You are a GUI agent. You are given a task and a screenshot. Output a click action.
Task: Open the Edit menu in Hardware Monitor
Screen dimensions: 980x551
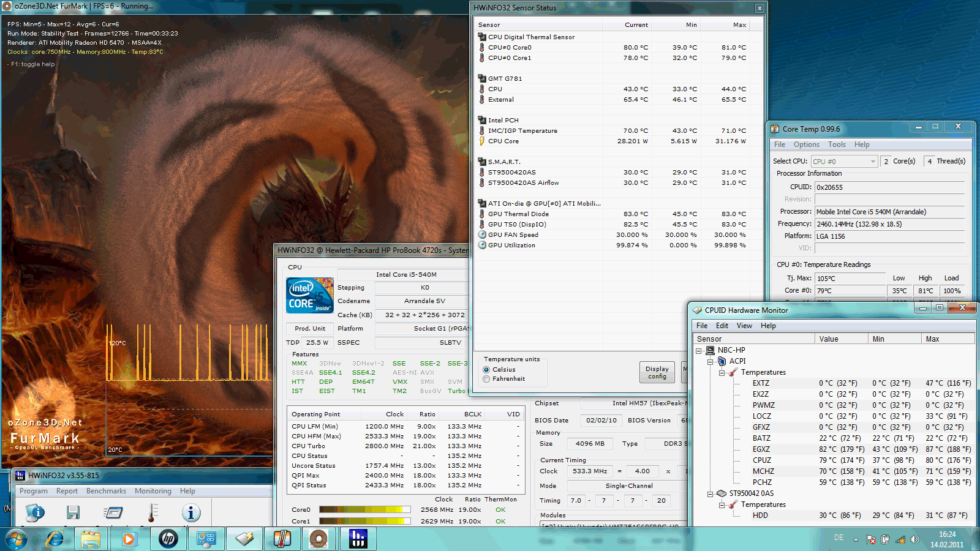click(722, 326)
